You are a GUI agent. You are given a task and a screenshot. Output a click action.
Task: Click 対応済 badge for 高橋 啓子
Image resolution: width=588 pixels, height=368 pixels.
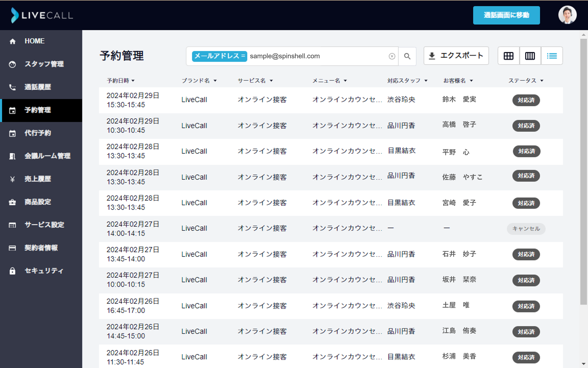[526, 126]
